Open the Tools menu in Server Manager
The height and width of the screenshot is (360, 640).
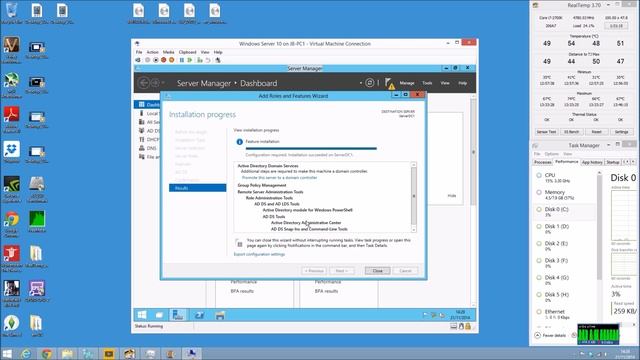point(427,83)
